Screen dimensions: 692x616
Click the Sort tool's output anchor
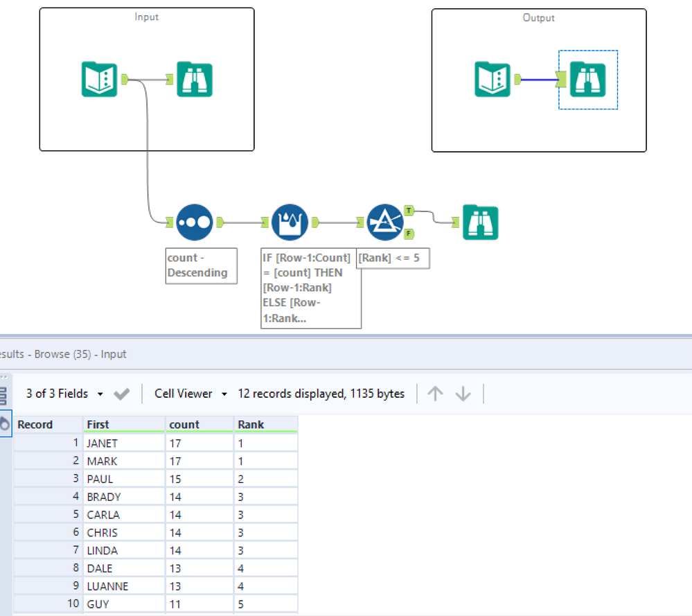click(220, 222)
